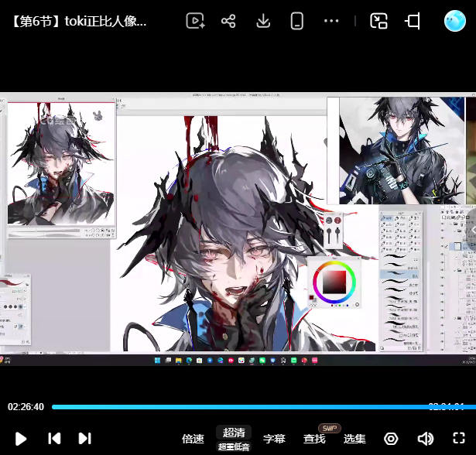Screen dimensions: 476x455
Task: Skip to the next video
Action: click(x=84, y=438)
